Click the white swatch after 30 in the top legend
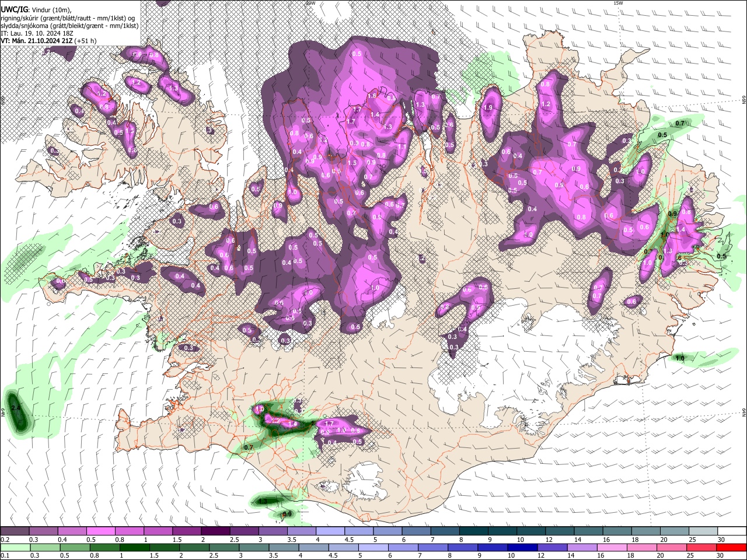The height and width of the screenshot is (560, 747). point(731,531)
